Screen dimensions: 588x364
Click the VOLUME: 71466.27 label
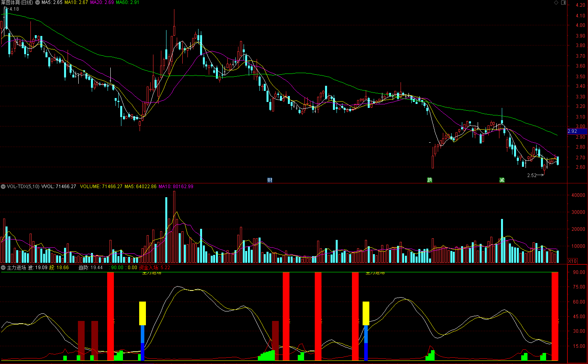coord(101,187)
